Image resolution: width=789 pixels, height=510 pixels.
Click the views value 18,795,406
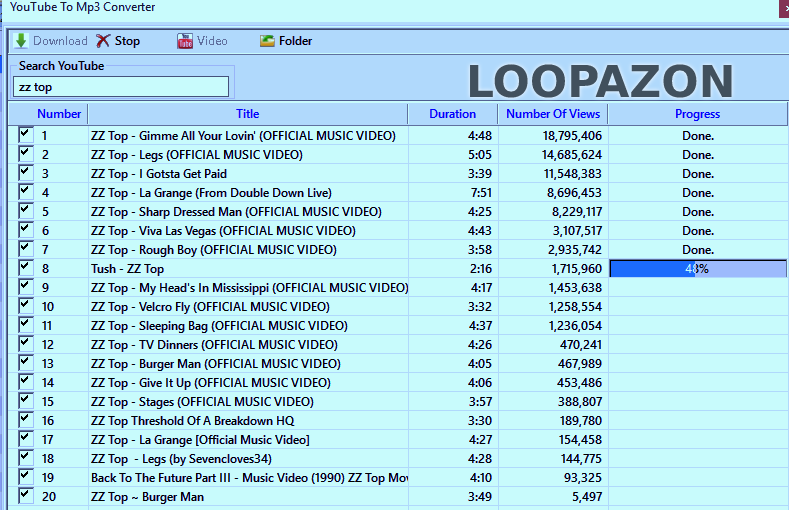pyautogui.click(x=572, y=136)
